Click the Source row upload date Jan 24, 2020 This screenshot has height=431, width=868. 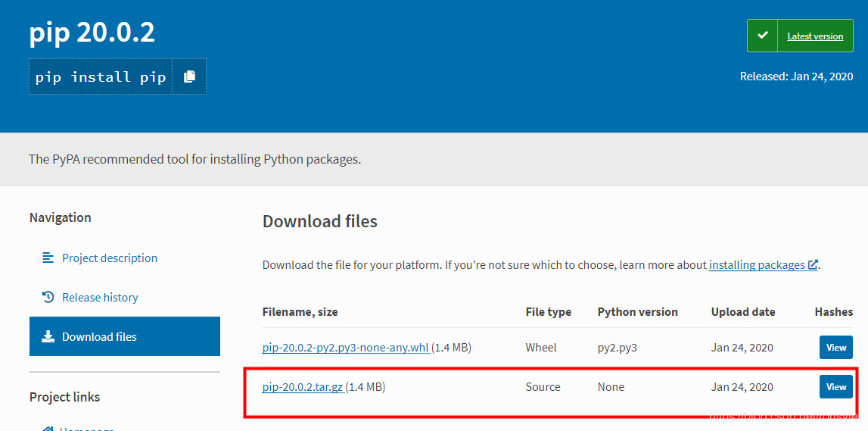tap(742, 386)
